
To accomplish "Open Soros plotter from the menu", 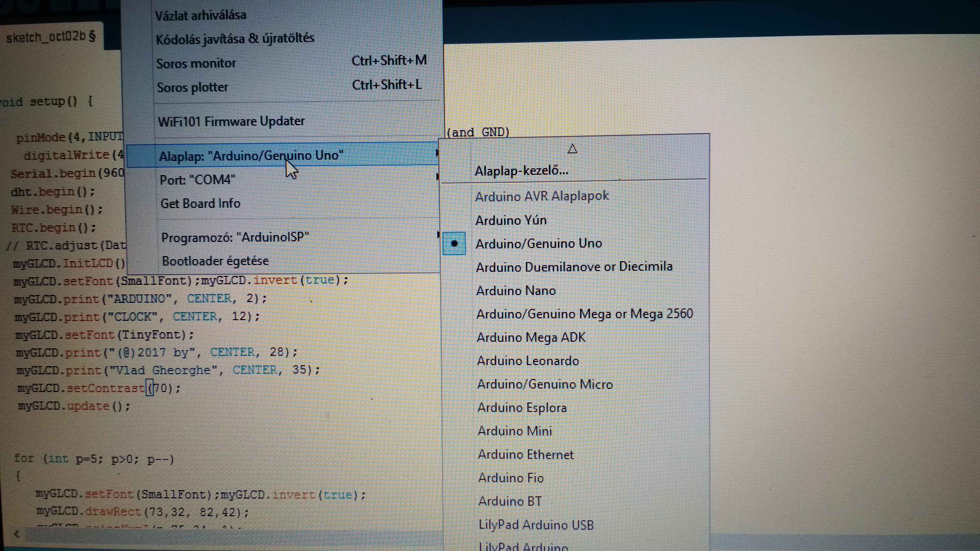I will coord(192,87).
